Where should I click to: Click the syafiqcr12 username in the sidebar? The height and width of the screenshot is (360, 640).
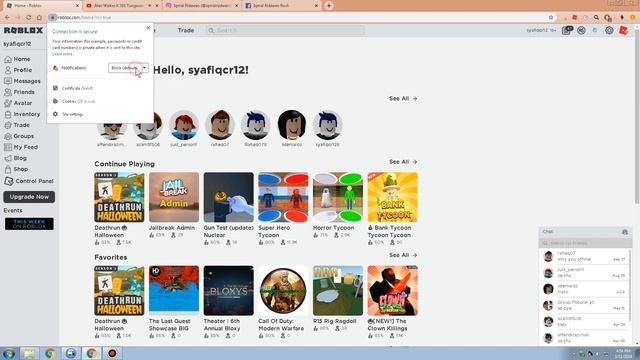pyautogui.click(x=17, y=44)
